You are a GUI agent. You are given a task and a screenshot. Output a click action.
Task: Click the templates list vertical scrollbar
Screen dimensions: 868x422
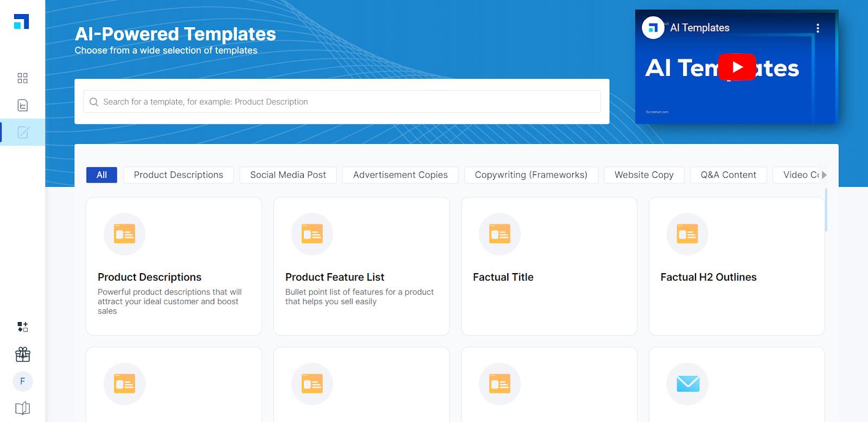(x=826, y=210)
